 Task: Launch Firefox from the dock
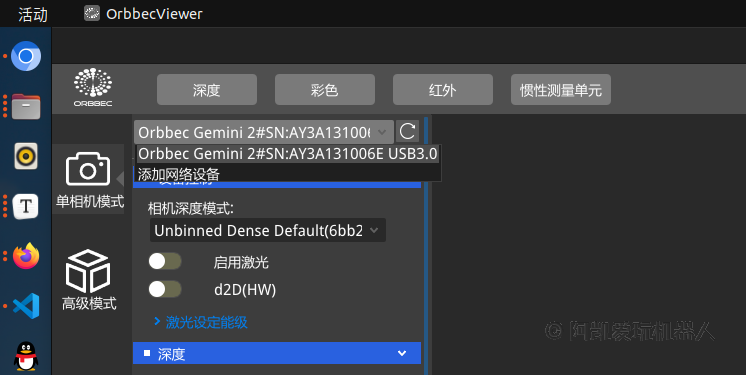(26, 256)
